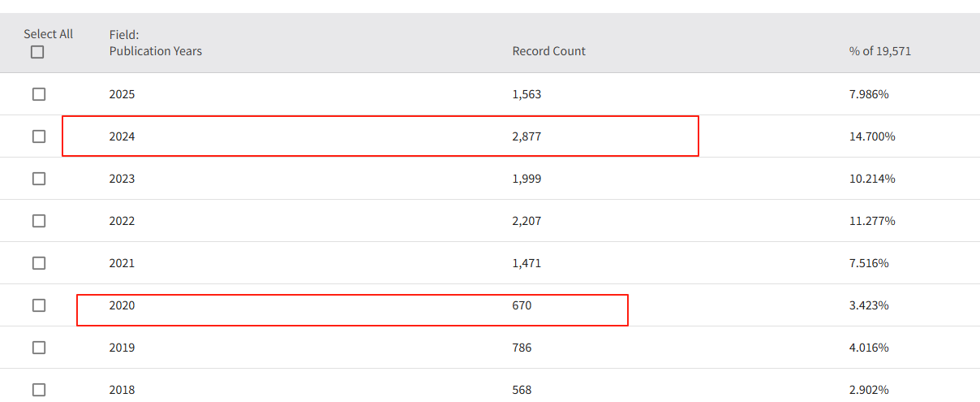Tick the checkbox for year 2024
Screen dimensions: 980x402
(x=39, y=136)
